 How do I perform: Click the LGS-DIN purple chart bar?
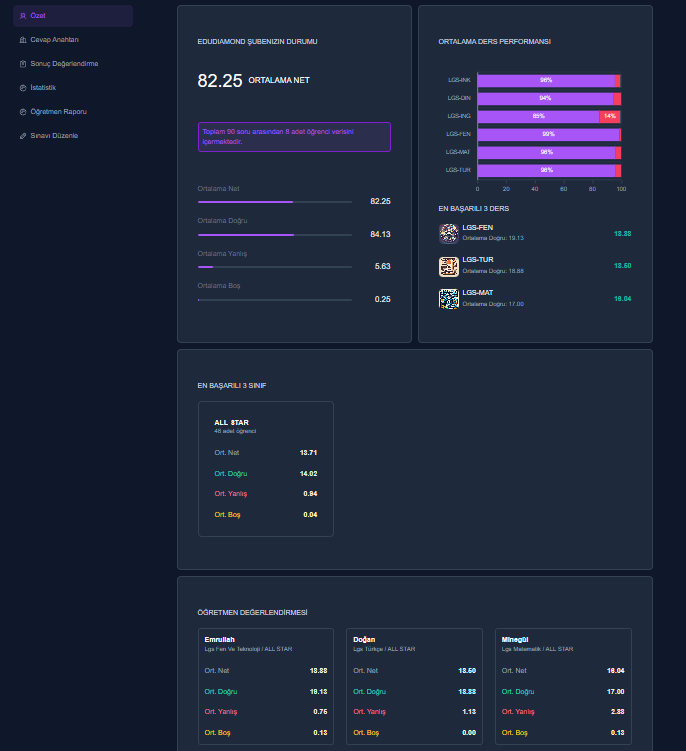(545, 99)
